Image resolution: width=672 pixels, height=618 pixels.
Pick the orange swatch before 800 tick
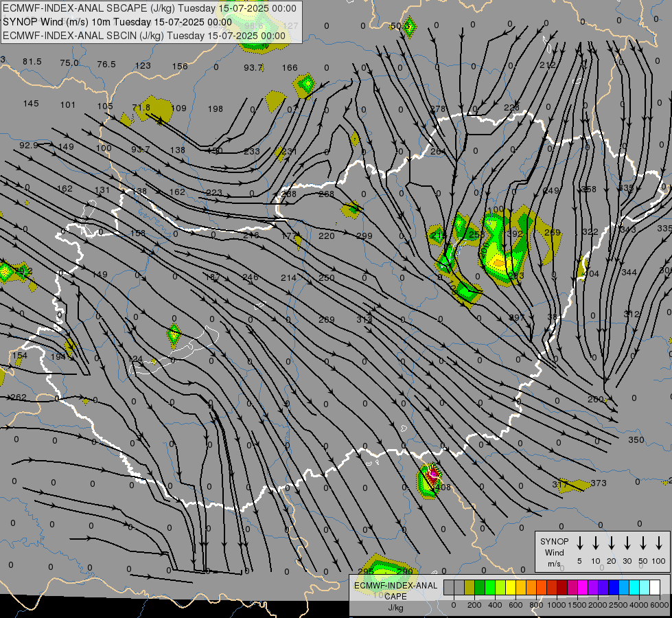coord(531,587)
